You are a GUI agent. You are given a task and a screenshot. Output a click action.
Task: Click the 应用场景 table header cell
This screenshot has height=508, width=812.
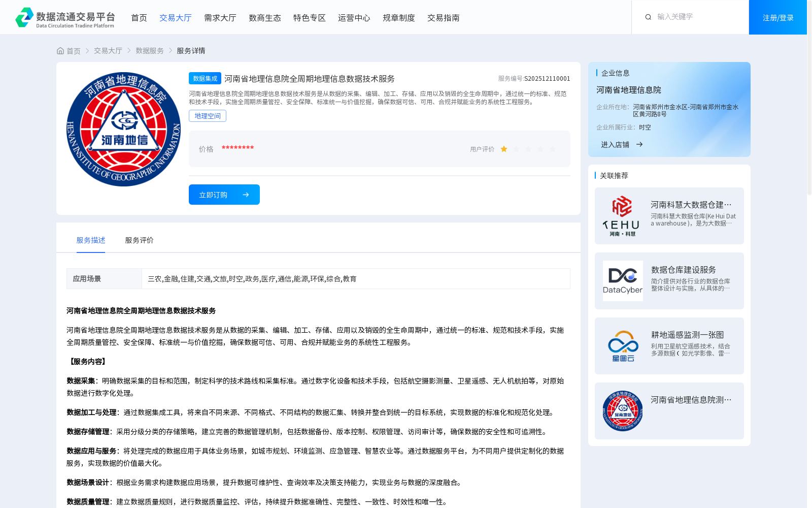[104, 278]
